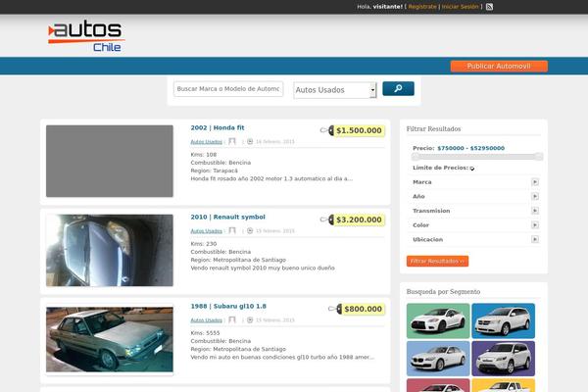This screenshot has width=588, height=392.
Task: Click the price tag icon on $800.000
Action: point(335,309)
